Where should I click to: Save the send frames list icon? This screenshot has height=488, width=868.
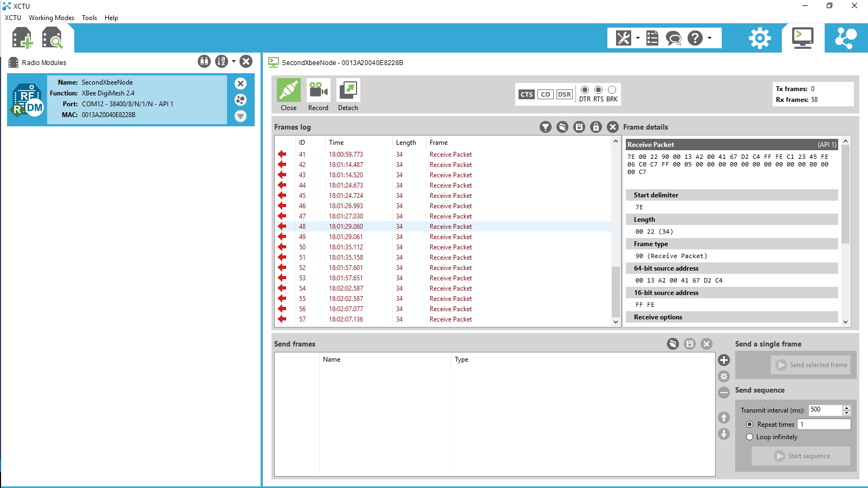tap(690, 344)
